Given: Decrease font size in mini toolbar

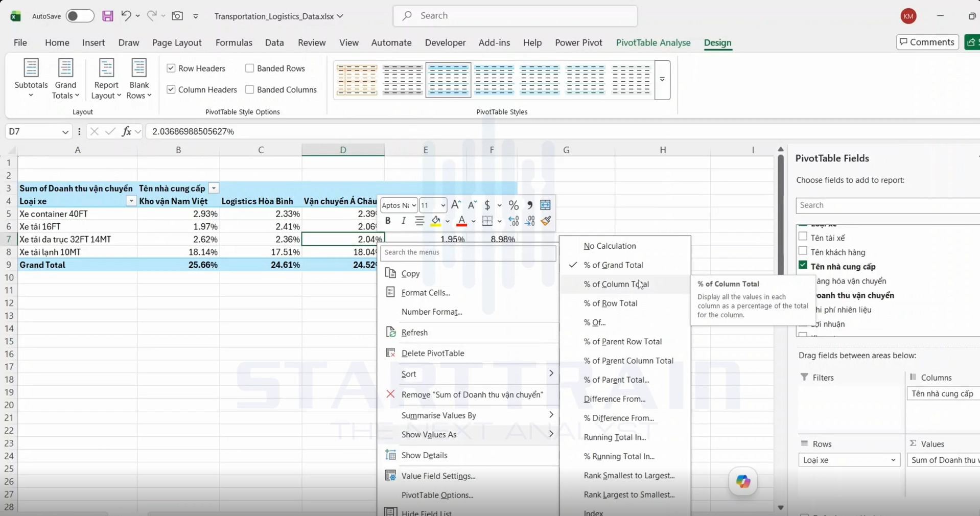Looking at the screenshot, I should pos(472,205).
